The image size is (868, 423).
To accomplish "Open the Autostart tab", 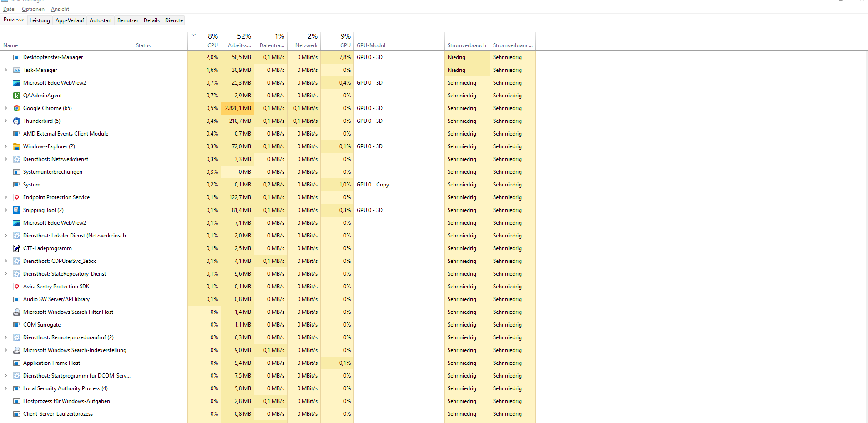I will click(101, 20).
